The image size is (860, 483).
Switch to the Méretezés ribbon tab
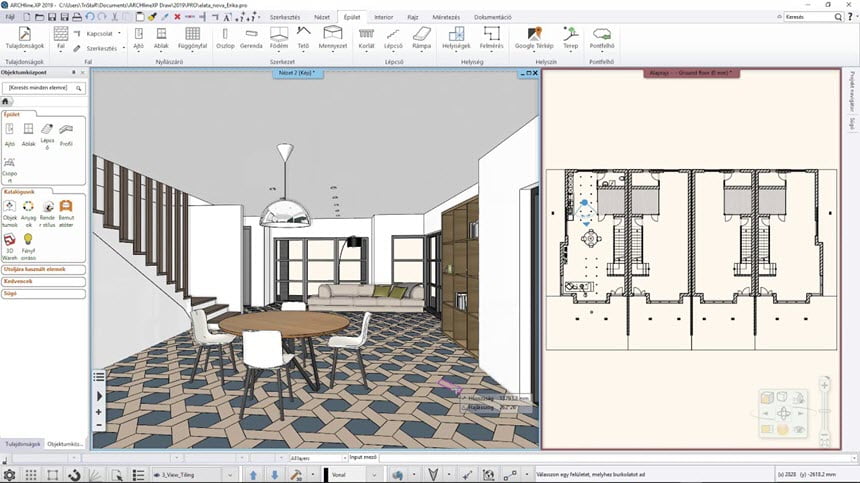tap(446, 18)
